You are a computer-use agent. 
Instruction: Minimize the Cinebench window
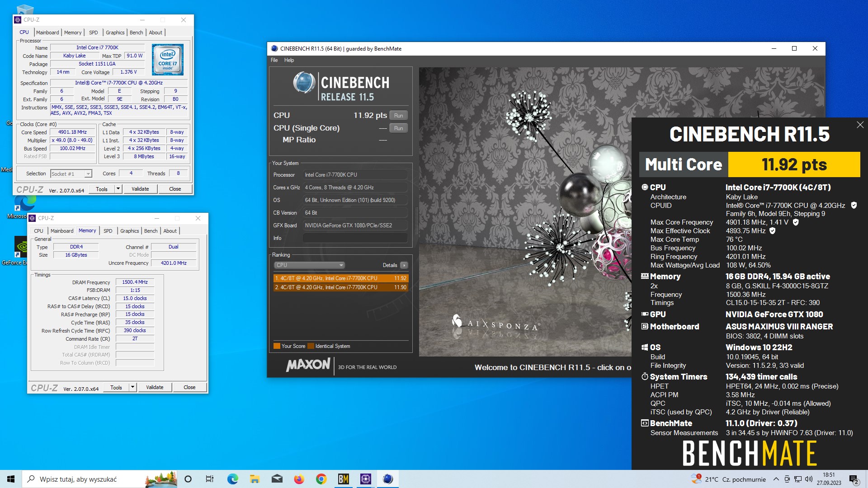(774, 49)
